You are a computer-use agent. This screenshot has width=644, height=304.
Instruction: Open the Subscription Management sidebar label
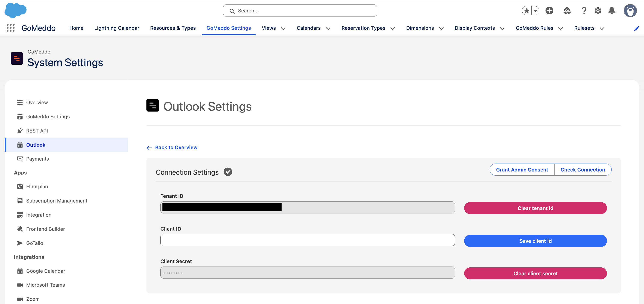tap(57, 201)
